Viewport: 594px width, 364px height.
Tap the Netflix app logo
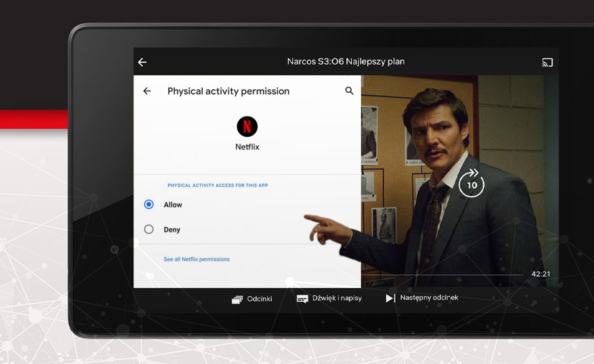[x=247, y=127]
